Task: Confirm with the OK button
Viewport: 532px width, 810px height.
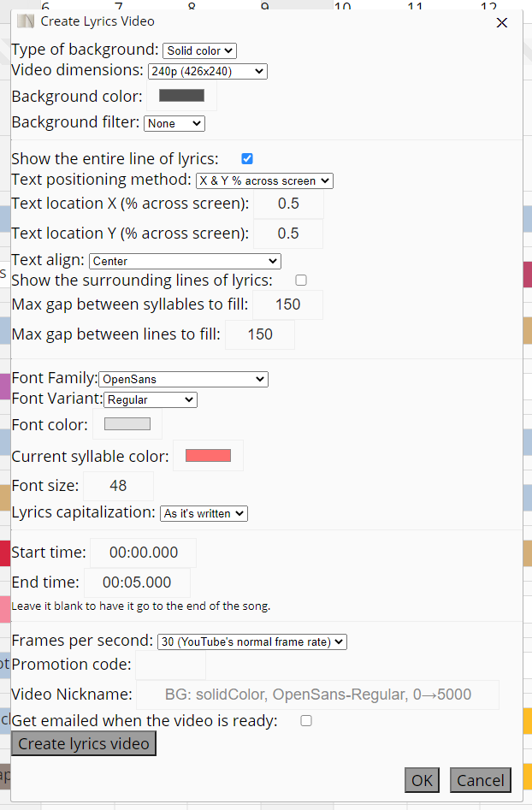Action: click(x=422, y=779)
